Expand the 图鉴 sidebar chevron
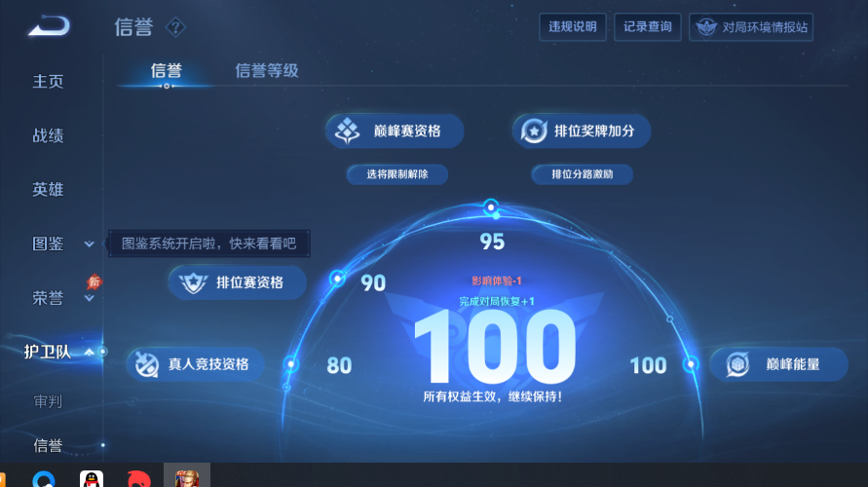This screenshot has width=868, height=487. pos(89,243)
